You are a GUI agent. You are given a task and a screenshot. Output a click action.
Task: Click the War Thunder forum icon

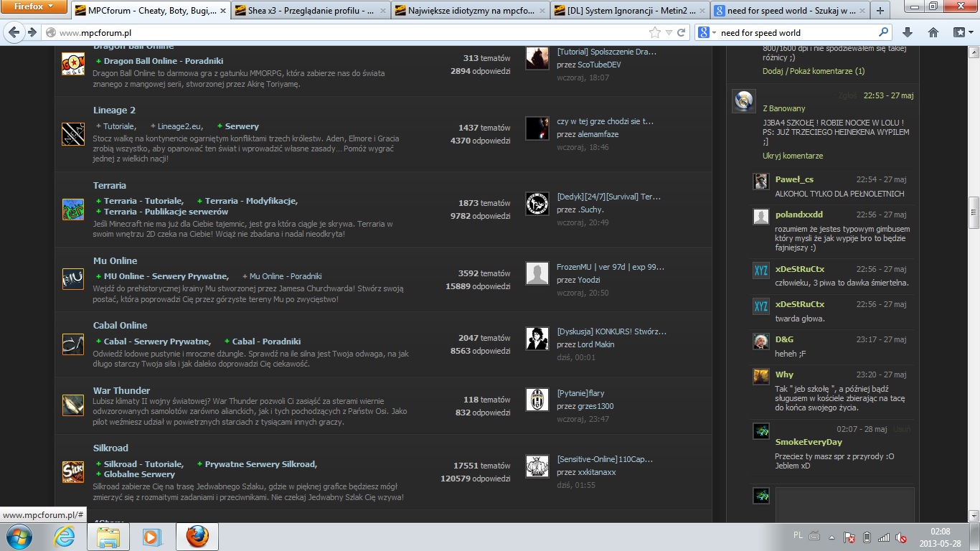click(73, 406)
